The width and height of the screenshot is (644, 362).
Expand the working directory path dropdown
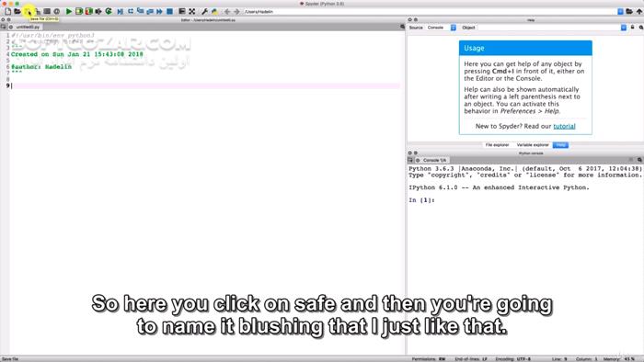pos(621,11)
